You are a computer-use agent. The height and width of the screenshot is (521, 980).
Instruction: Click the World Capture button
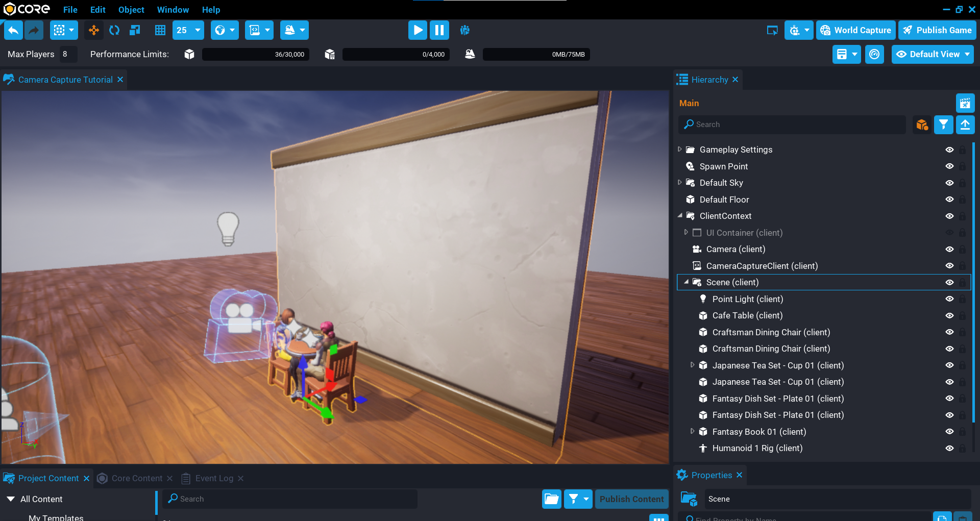pyautogui.click(x=855, y=30)
